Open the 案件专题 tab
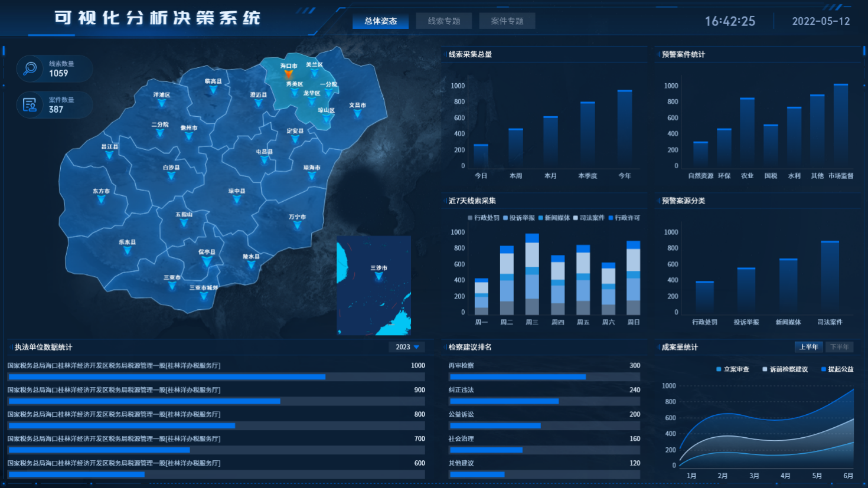Viewport: 868px width, 488px height. click(507, 21)
